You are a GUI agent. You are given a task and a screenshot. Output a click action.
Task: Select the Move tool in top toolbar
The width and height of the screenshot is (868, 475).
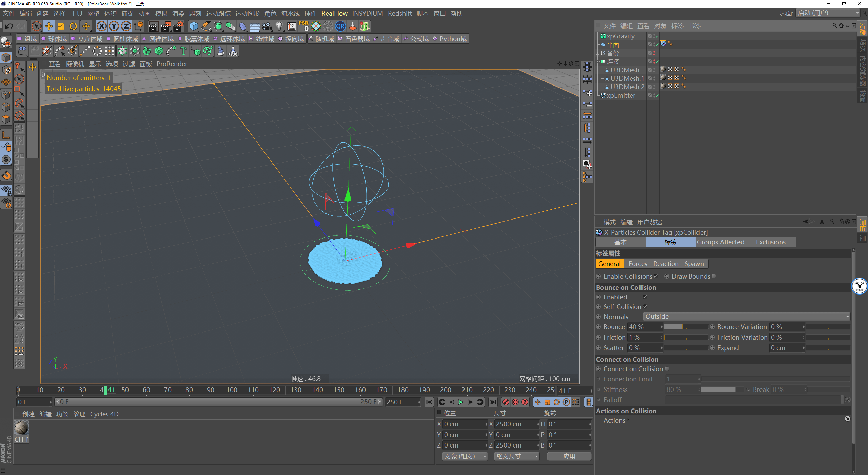(48, 26)
